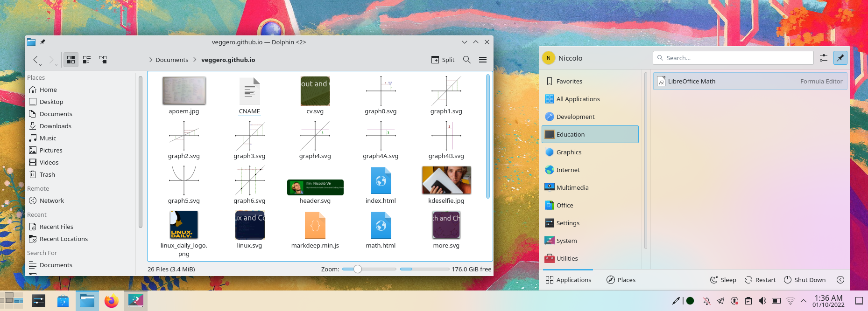Select Development category in launcher

click(x=590, y=117)
